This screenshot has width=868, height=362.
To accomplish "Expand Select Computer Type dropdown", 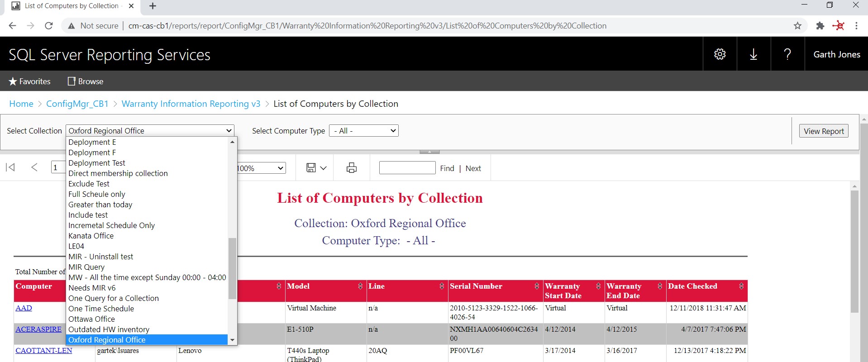I will coord(363,131).
